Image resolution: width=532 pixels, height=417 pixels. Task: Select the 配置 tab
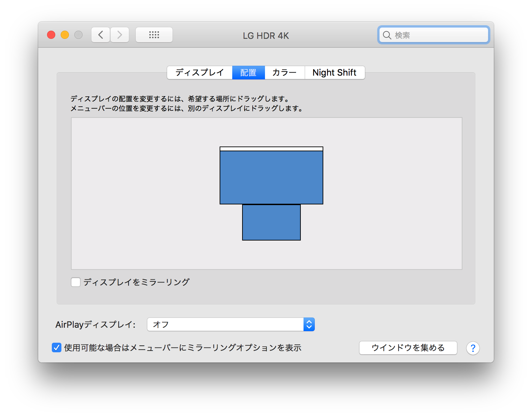[x=248, y=73]
